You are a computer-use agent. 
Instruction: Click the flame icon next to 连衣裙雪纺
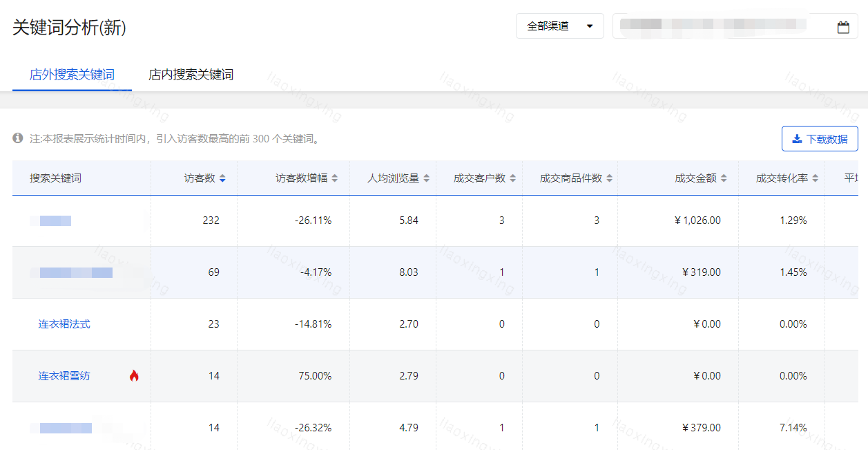[134, 375]
